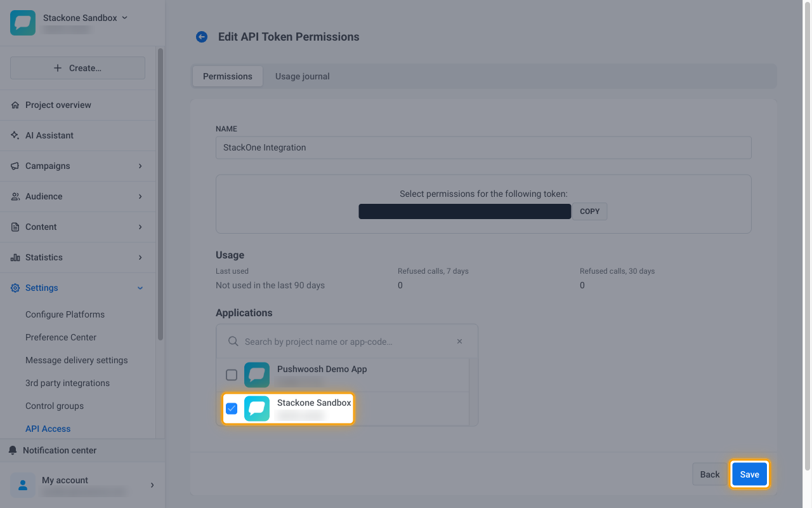Viewport: 812px width, 508px height.
Task: Open My account submenu arrow
Action: pyautogui.click(x=152, y=485)
